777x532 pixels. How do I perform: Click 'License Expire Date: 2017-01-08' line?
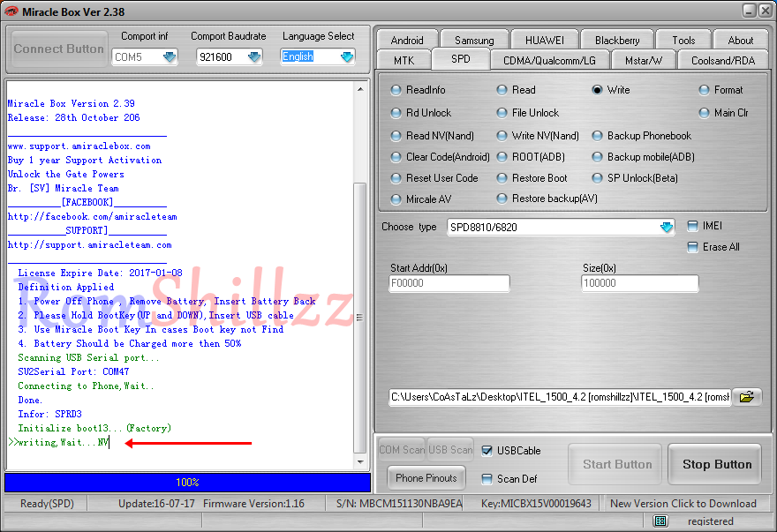point(100,273)
